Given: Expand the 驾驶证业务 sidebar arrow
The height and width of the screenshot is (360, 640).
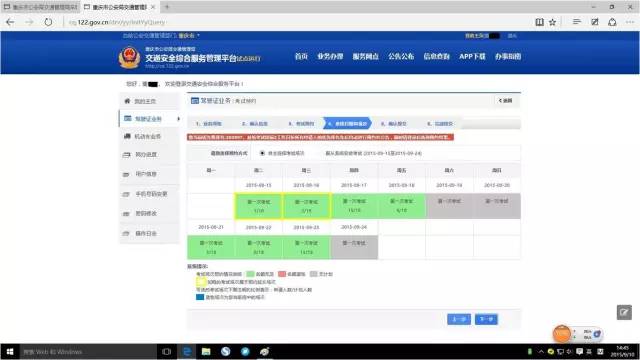Looking at the screenshot, I should pos(178,119).
